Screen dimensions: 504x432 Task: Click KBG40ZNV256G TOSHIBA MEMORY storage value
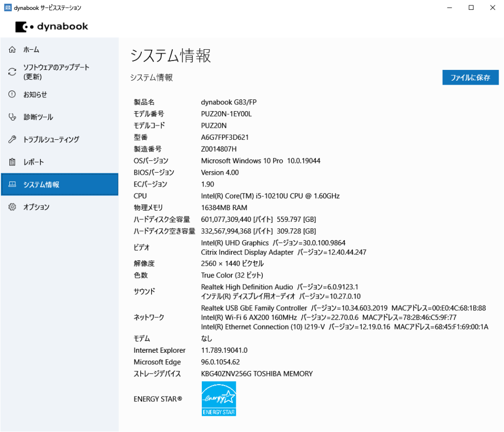pos(256,373)
